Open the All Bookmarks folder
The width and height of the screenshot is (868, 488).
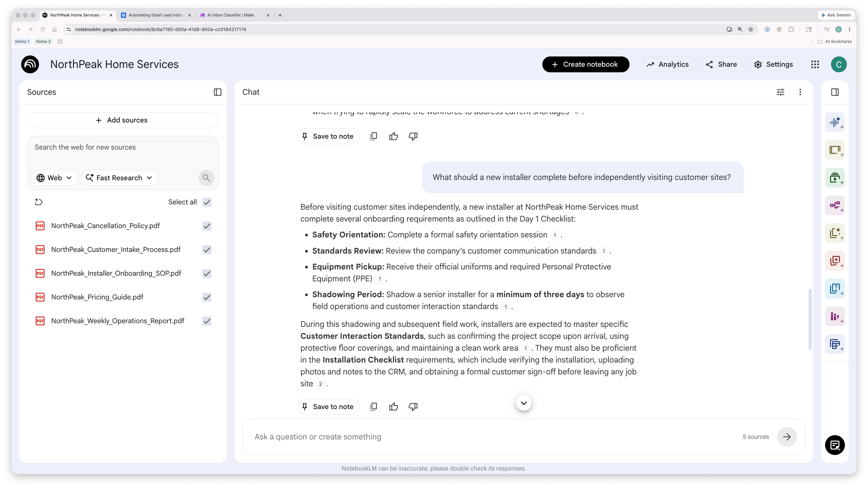(835, 41)
